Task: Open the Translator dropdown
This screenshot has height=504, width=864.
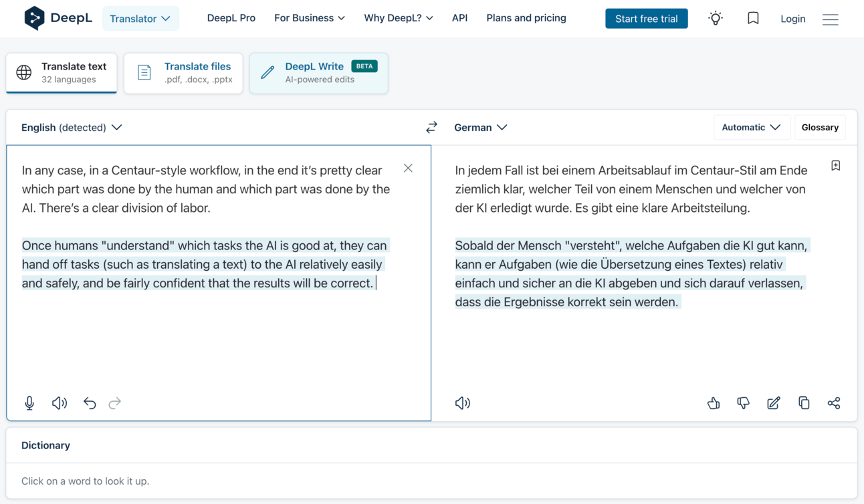Action: [x=140, y=19]
